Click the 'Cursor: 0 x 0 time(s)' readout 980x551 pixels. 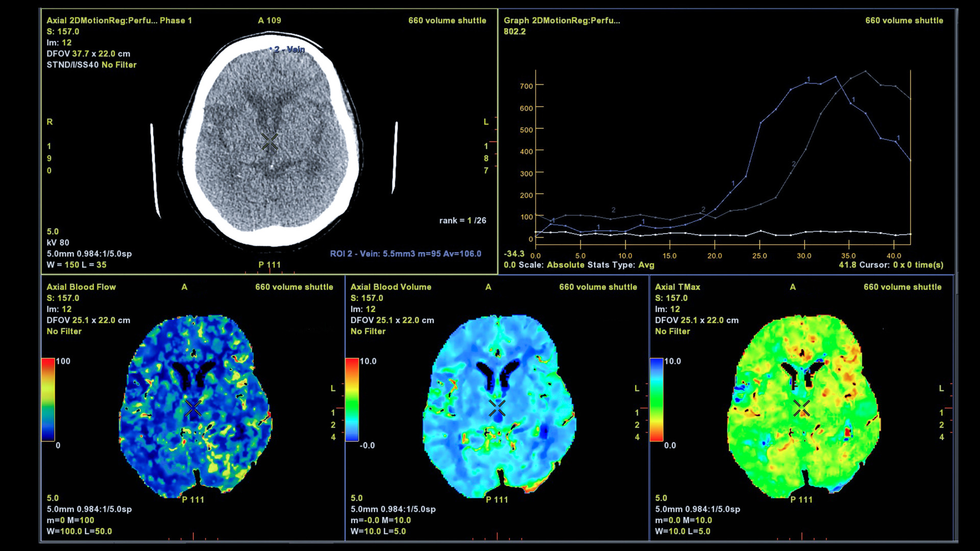click(x=901, y=265)
